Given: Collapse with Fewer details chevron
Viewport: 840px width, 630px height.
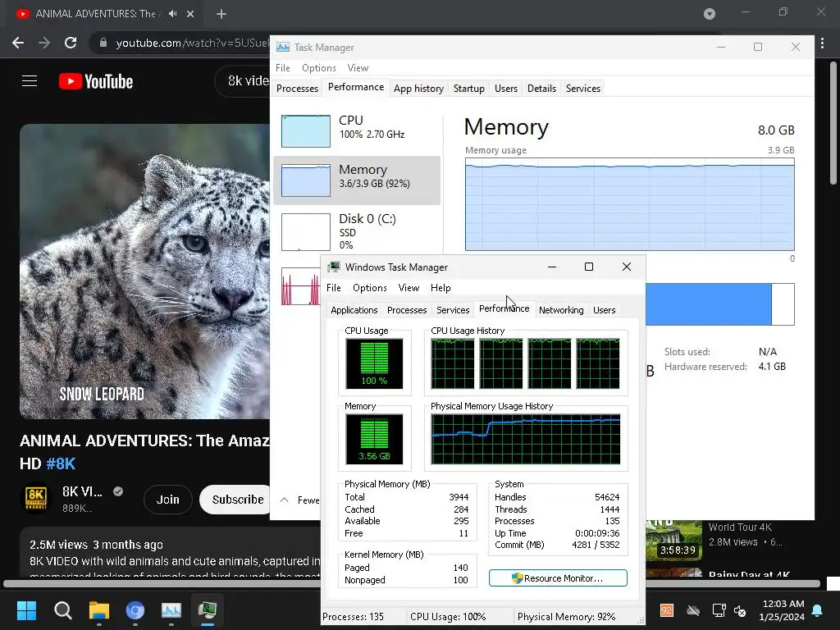Looking at the screenshot, I should (x=285, y=500).
